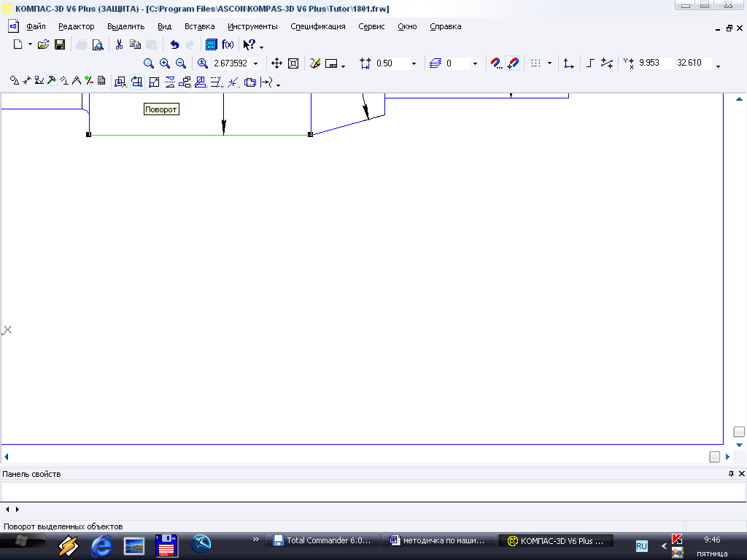The width and height of the screenshot is (747, 560).
Task: Select the Geometry panel icon
Action: [15, 80]
